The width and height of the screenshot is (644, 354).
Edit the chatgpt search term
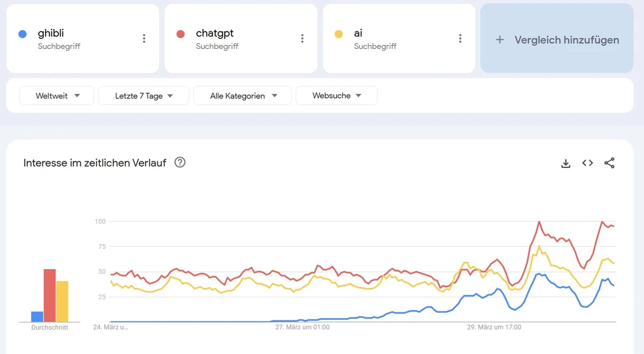(x=214, y=33)
